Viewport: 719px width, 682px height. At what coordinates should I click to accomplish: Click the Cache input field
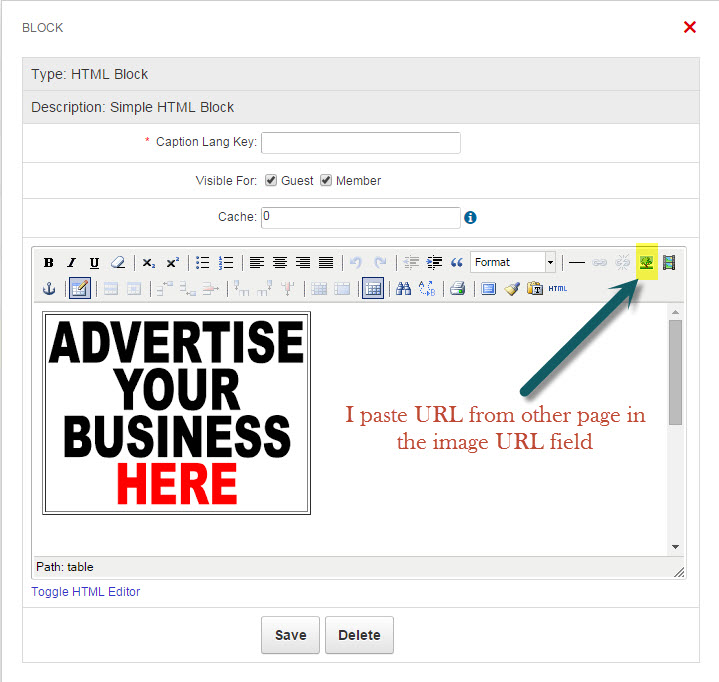361,218
